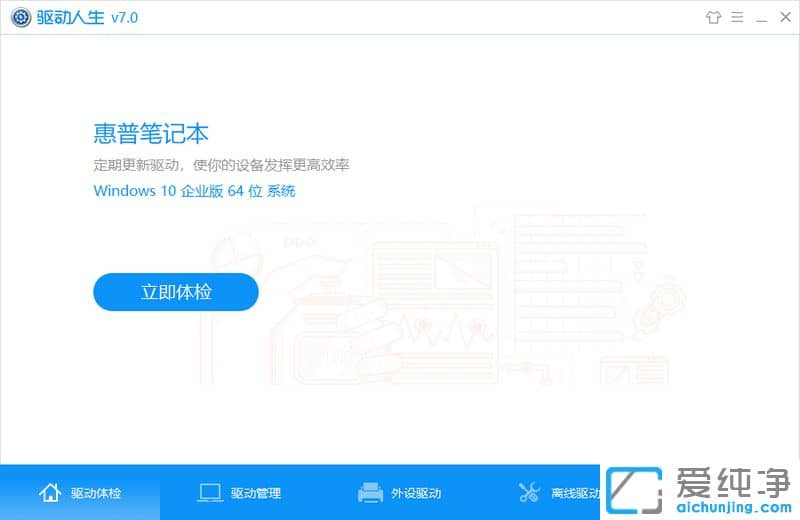Image resolution: width=800 pixels, height=520 pixels.
Task: Click the wrench icon for 离线驱动
Action: [529, 492]
